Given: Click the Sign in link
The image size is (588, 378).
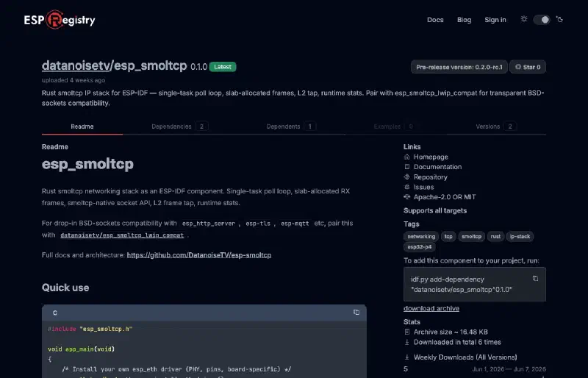Looking at the screenshot, I should click(495, 20).
